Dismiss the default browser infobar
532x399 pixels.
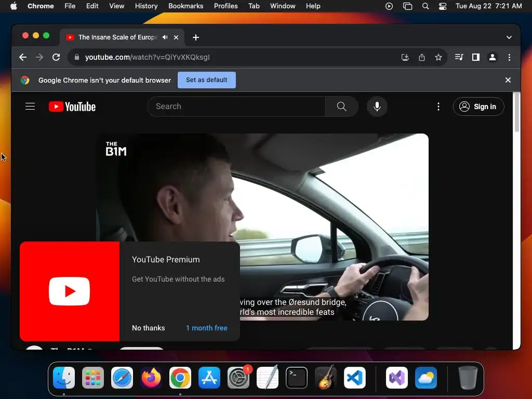(508, 80)
